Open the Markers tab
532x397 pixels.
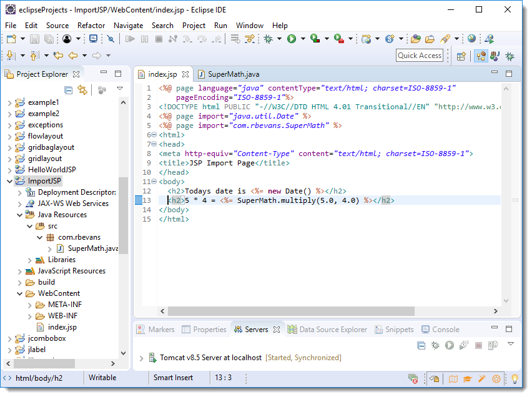(155, 330)
